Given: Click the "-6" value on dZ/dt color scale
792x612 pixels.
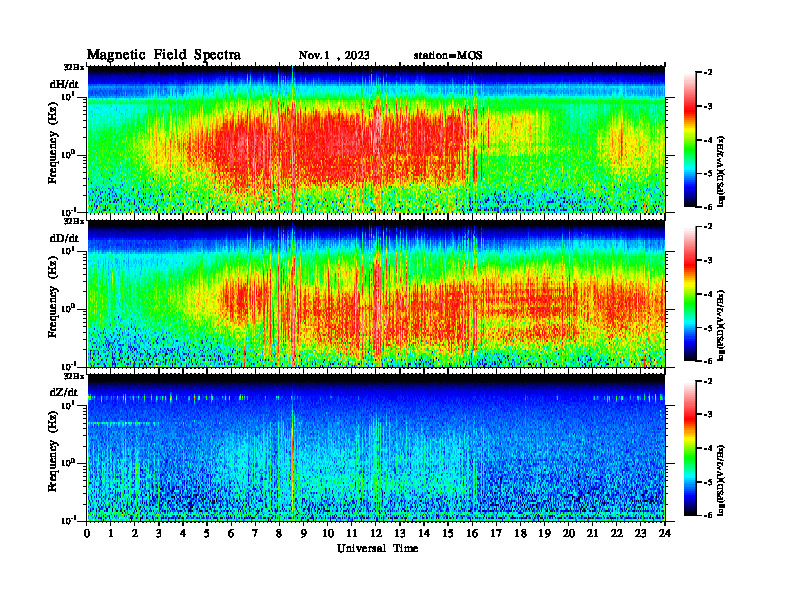Looking at the screenshot, I should 708,515.
